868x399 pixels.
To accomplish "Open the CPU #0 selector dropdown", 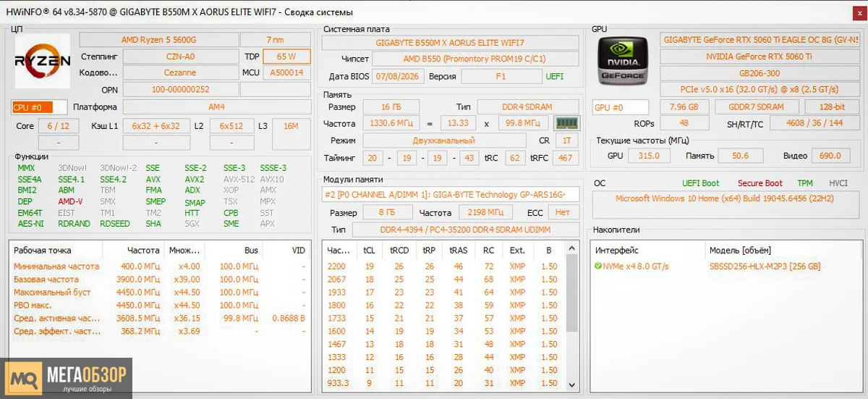I will tap(40, 107).
